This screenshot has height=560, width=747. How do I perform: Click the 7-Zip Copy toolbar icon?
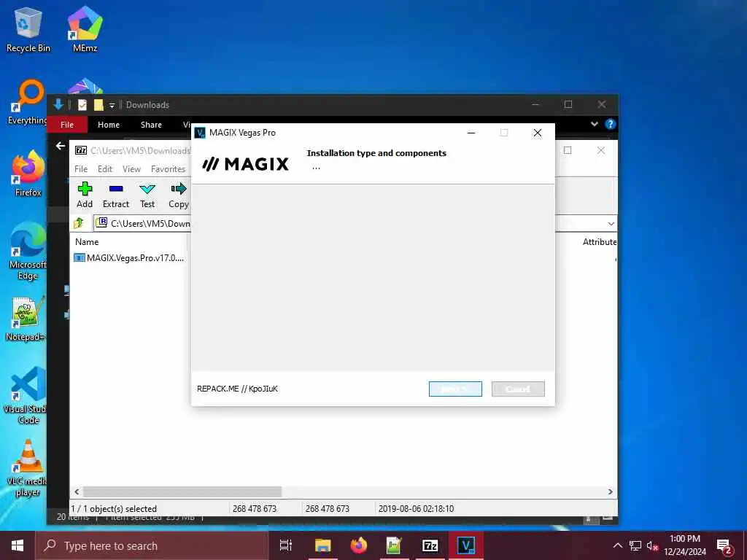click(x=179, y=195)
